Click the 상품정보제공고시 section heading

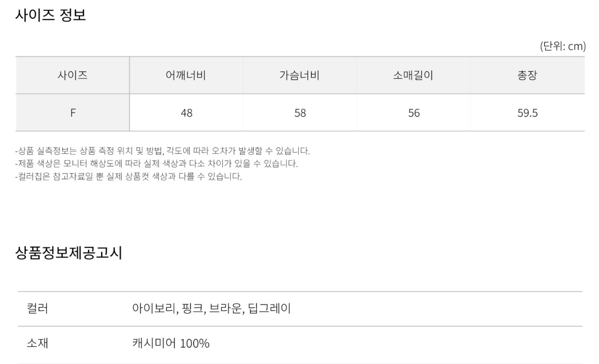tap(69, 253)
